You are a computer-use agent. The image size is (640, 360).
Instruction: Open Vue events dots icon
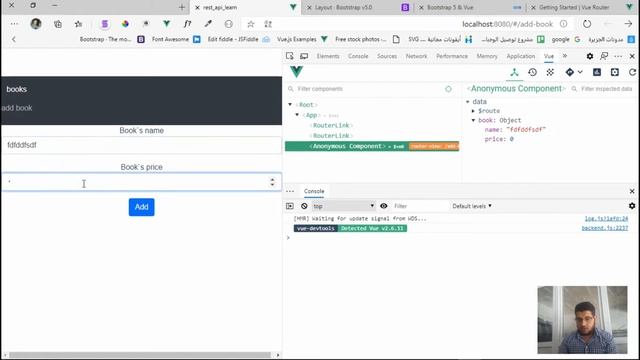pyautogui.click(x=550, y=72)
